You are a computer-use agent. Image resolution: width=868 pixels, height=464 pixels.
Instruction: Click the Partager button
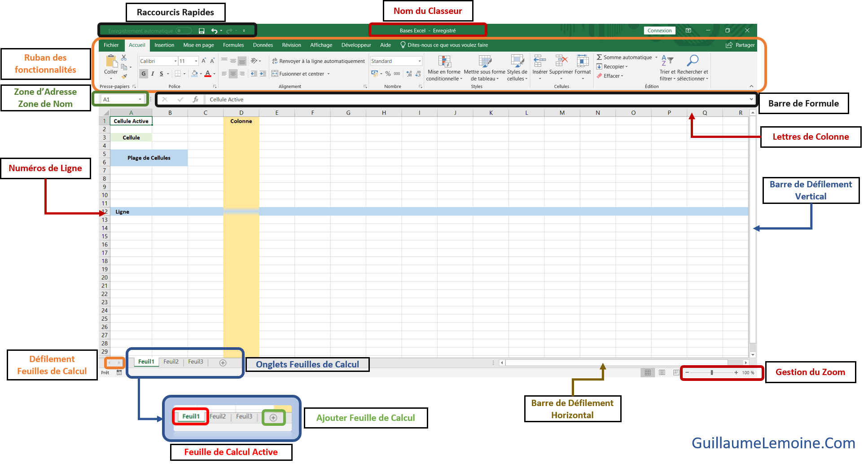point(740,45)
